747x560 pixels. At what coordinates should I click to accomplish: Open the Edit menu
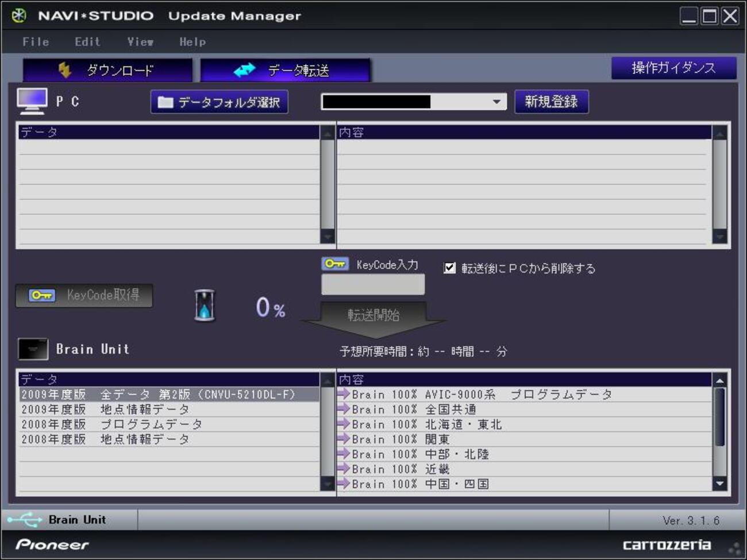[x=87, y=42]
